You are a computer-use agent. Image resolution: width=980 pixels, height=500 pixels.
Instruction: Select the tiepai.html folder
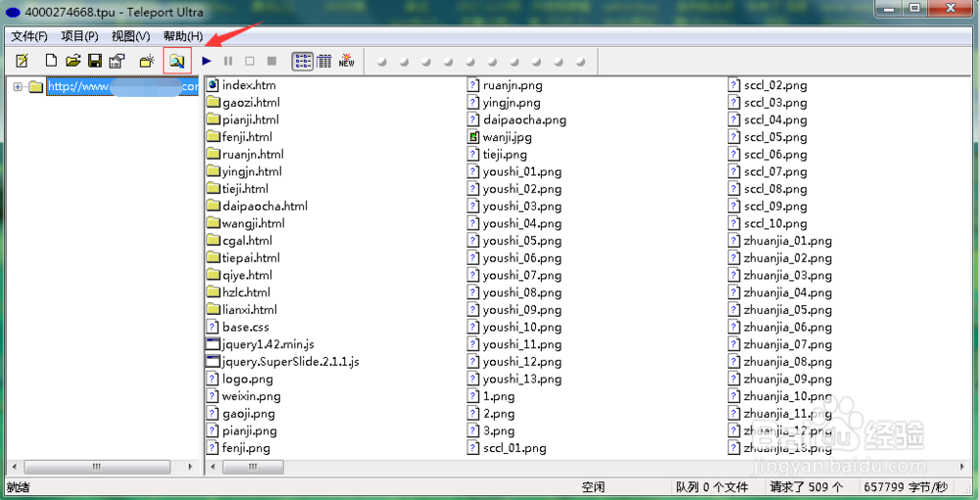[243, 258]
